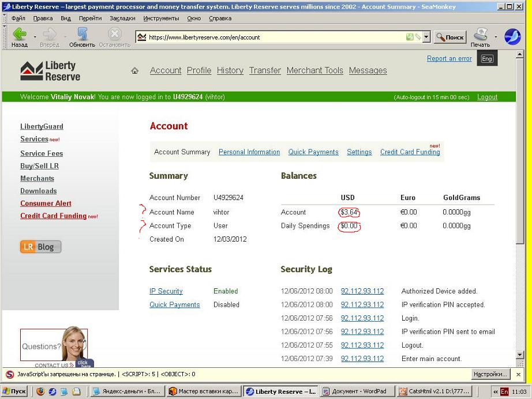The width and height of the screenshot is (532, 399).
Task: Click the Liberty Reserve logo
Action: (50, 71)
